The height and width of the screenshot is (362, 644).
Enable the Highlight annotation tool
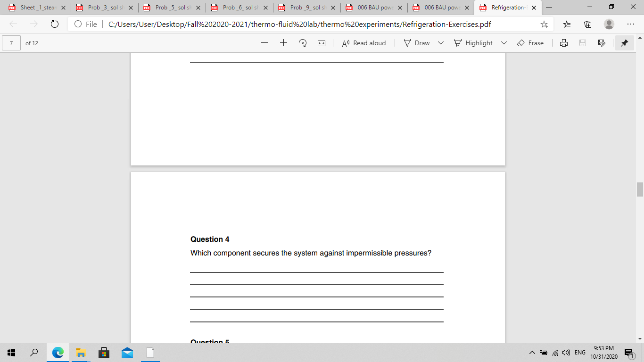point(474,43)
